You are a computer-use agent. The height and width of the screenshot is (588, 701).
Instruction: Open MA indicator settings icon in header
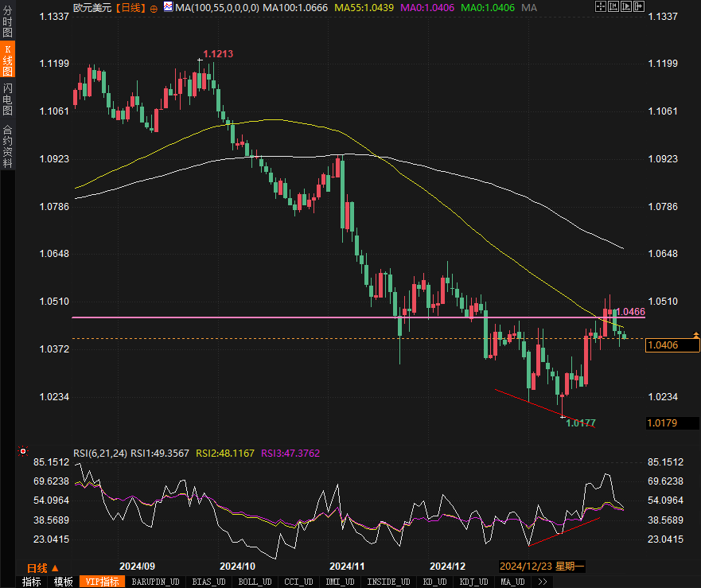pyautogui.click(x=167, y=8)
